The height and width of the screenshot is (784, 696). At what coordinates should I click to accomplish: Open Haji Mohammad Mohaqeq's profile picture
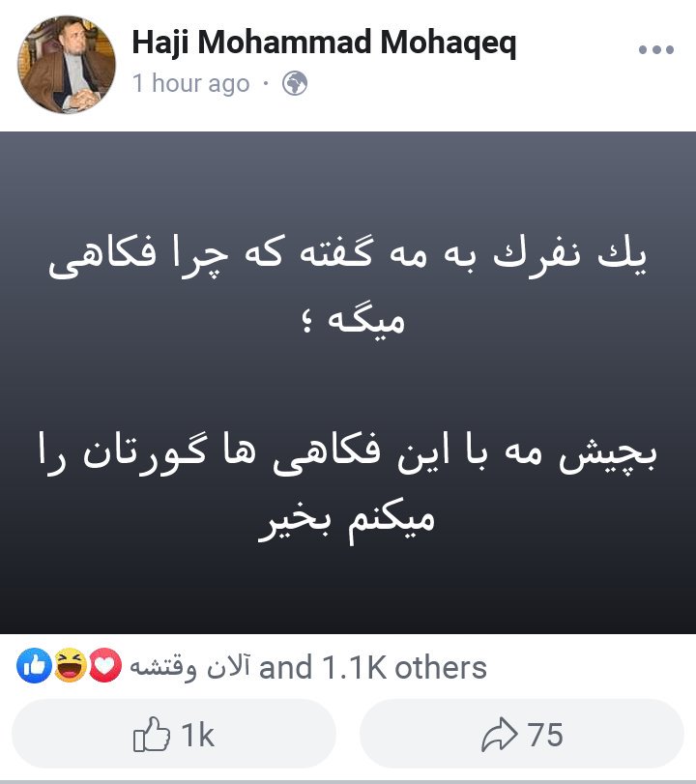[67, 65]
